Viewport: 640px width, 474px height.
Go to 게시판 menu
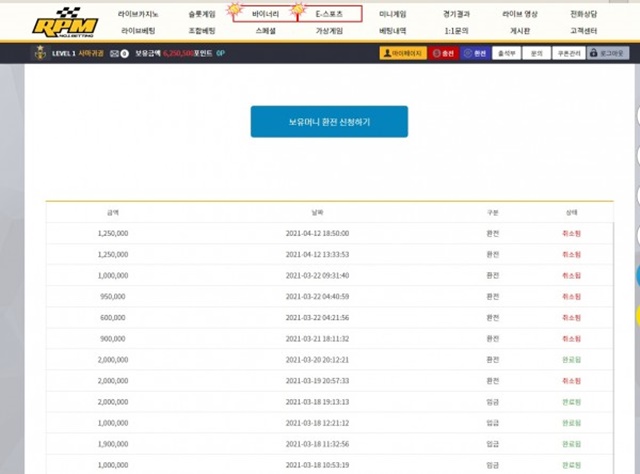520,31
